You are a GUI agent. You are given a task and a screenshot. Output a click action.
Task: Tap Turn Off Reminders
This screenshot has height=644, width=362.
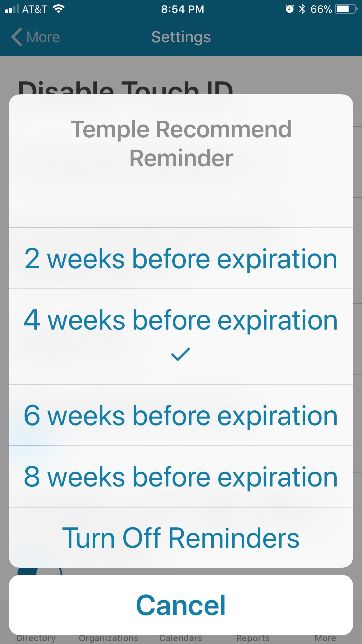(181, 538)
